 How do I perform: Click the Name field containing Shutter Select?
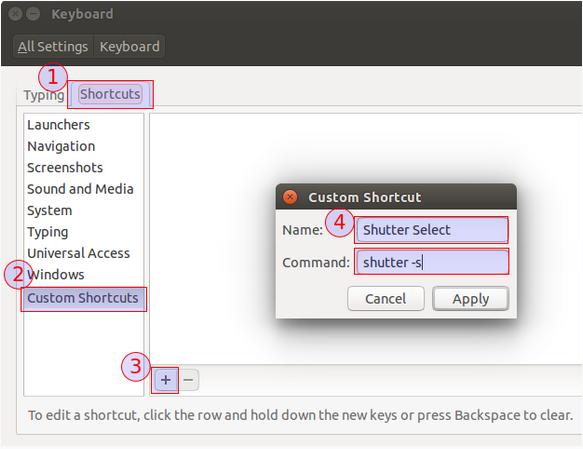(x=431, y=230)
